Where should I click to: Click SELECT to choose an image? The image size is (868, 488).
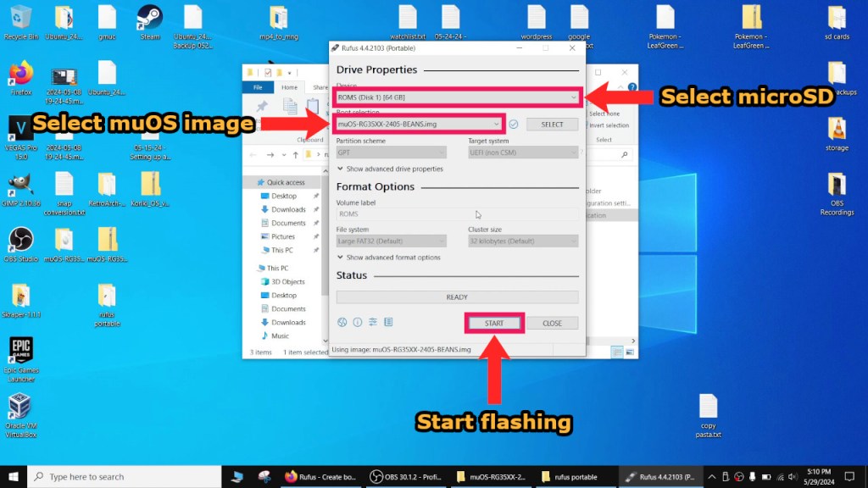click(552, 124)
